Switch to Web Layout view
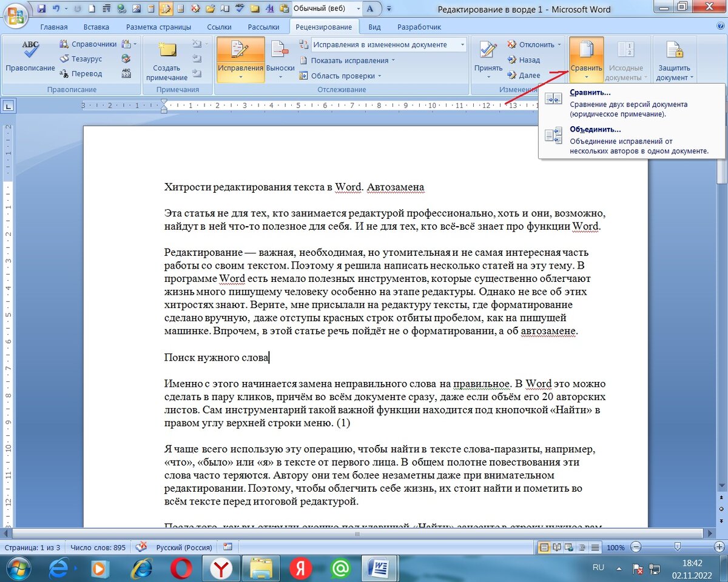 tap(569, 547)
